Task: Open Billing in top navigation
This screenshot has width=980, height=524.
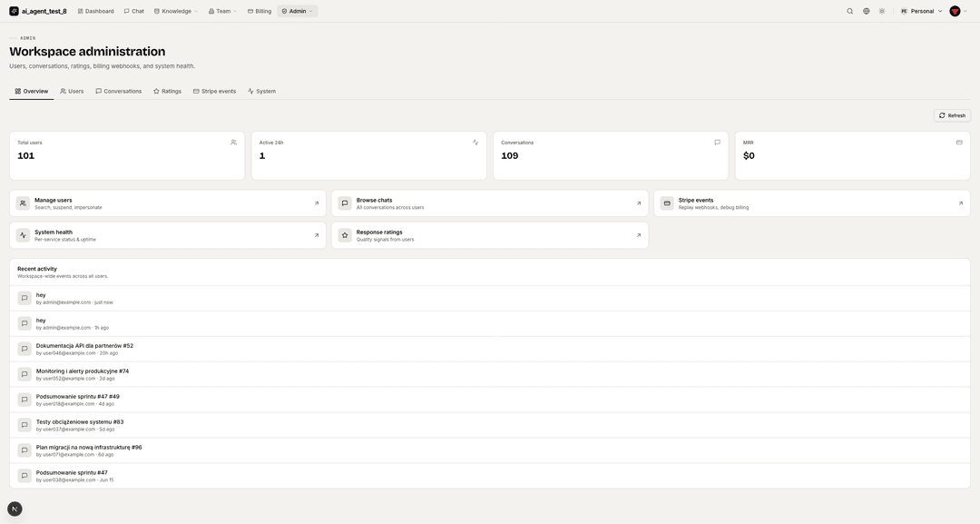Action: click(260, 11)
